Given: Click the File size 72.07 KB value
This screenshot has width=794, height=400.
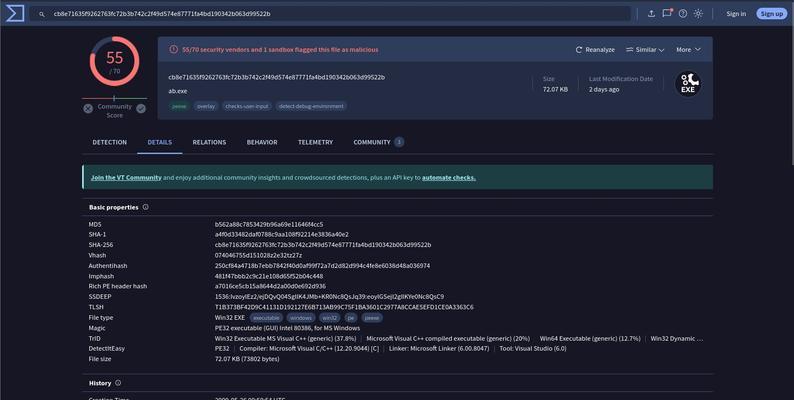Looking at the screenshot, I should coord(247,359).
